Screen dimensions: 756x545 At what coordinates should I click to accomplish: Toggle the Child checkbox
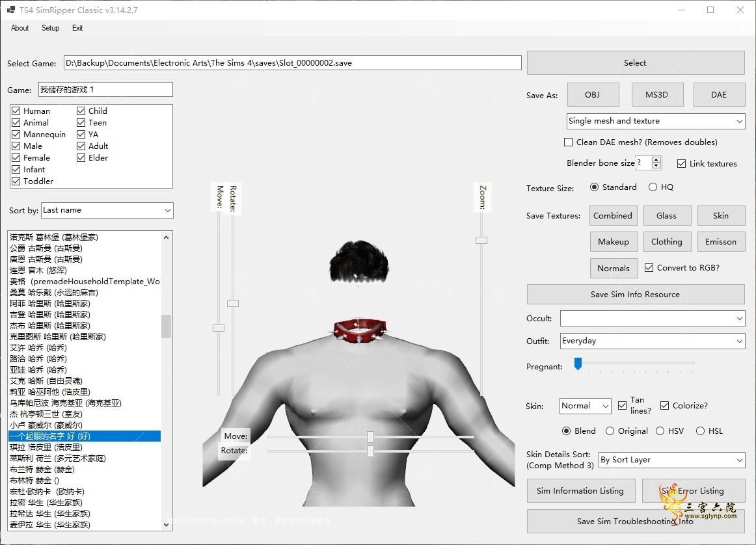[x=81, y=111]
